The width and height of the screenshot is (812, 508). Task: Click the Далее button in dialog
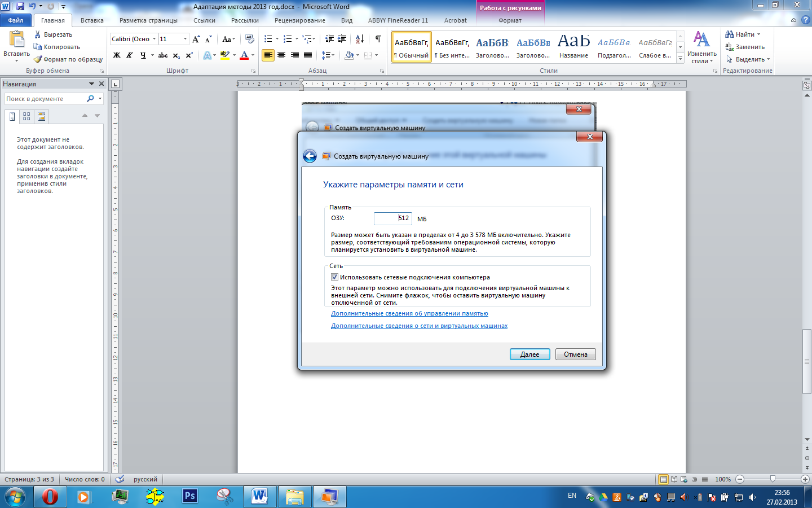click(x=529, y=354)
